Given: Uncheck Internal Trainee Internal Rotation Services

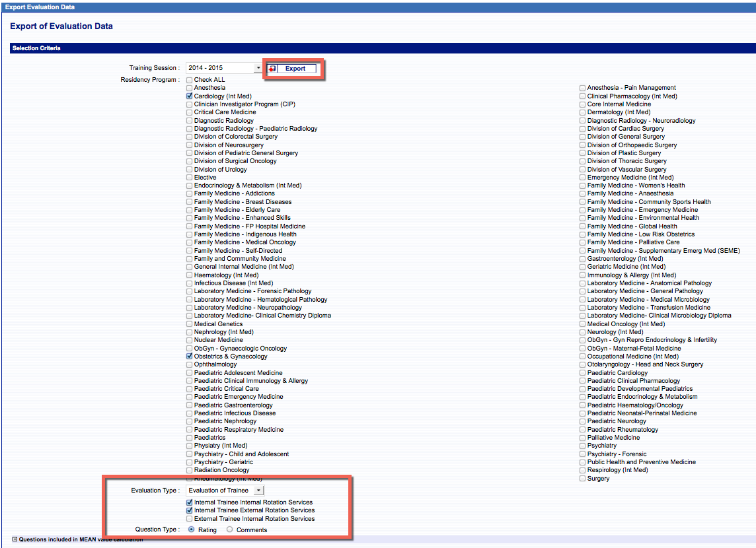Looking at the screenshot, I should [190, 502].
